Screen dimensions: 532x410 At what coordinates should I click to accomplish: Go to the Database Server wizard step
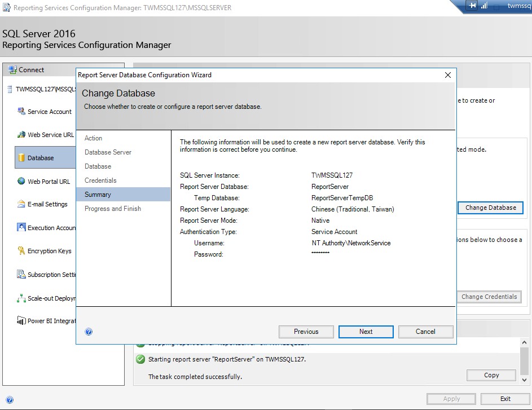[108, 152]
